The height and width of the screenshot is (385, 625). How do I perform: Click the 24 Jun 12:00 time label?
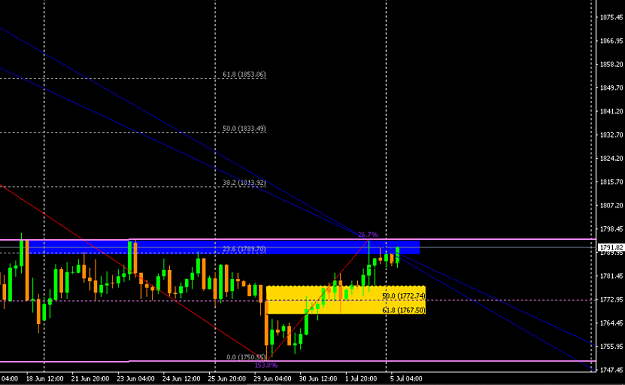coord(181,378)
